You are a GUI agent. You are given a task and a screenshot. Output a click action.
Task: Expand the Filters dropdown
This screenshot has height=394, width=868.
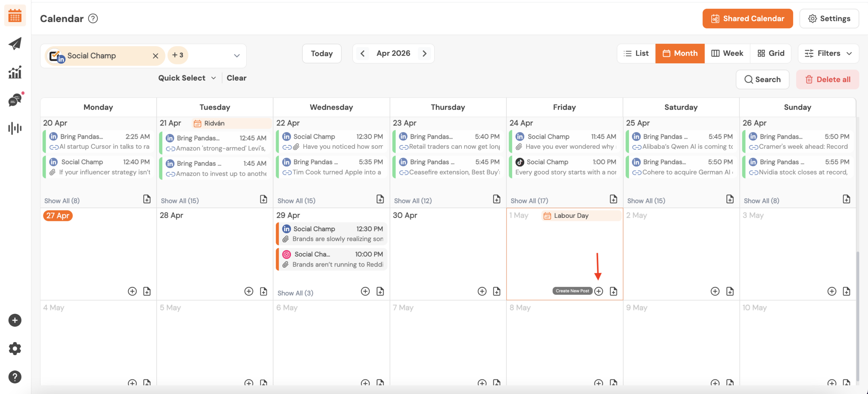click(x=828, y=54)
